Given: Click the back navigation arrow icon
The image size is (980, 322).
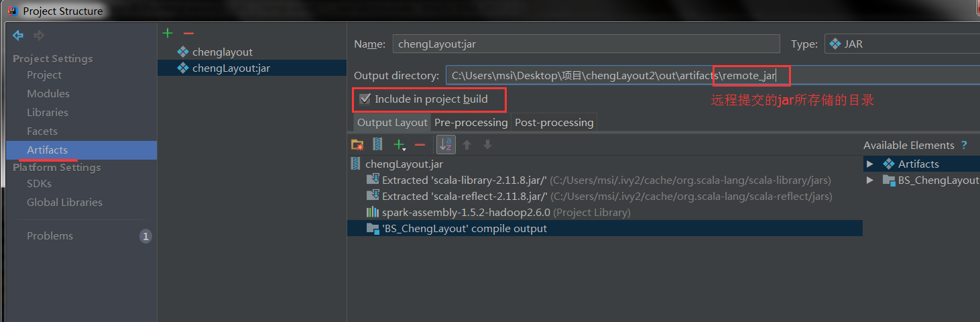Looking at the screenshot, I should (18, 35).
